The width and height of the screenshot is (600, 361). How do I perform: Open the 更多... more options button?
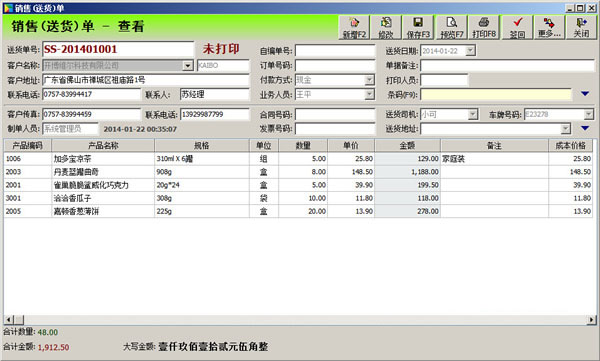[x=549, y=27]
